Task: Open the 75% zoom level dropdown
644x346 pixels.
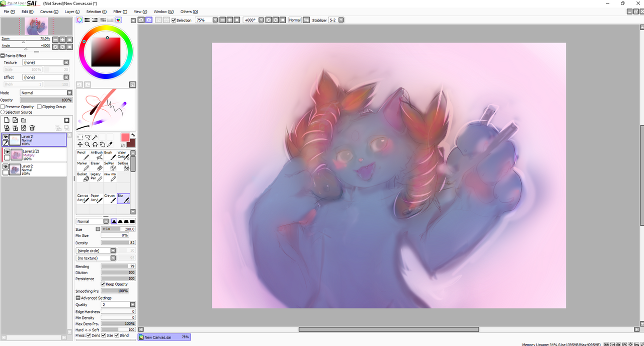Action: pyautogui.click(x=215, y=20)
